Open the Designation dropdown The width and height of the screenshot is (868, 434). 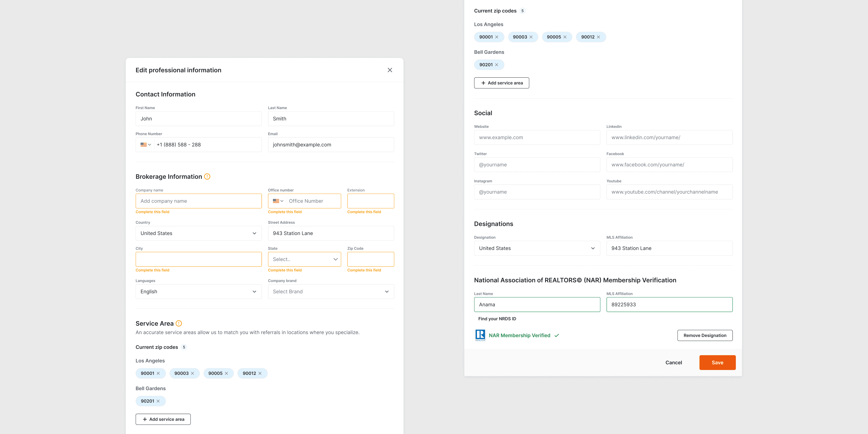pos(537,248)
